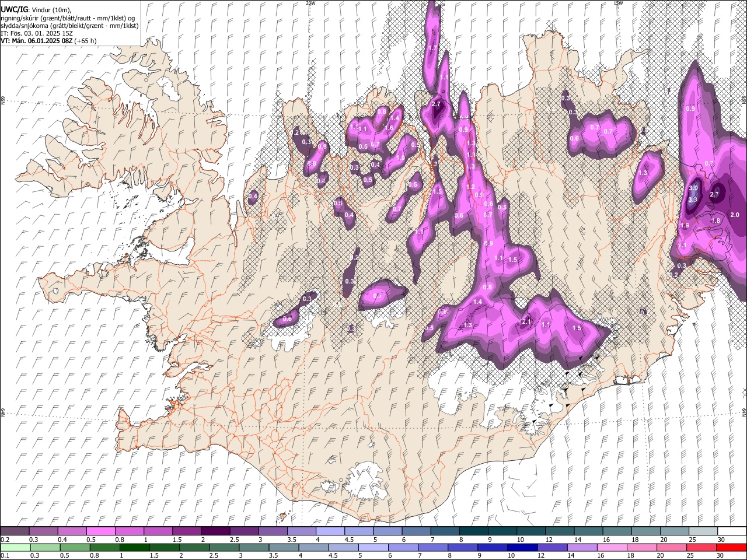The height and width of the screenshot is (560, 747).
Task: Click the 'slydda/snjókoma' legend description line
Action: point(69,26)
